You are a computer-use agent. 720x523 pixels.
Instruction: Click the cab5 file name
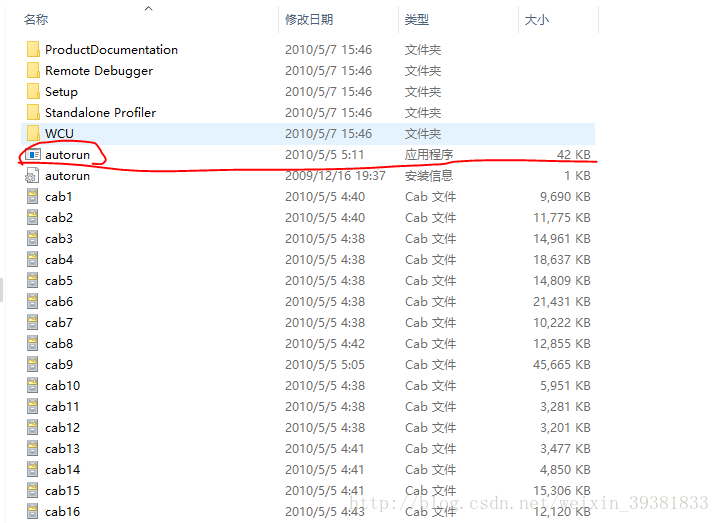point(59,281)
